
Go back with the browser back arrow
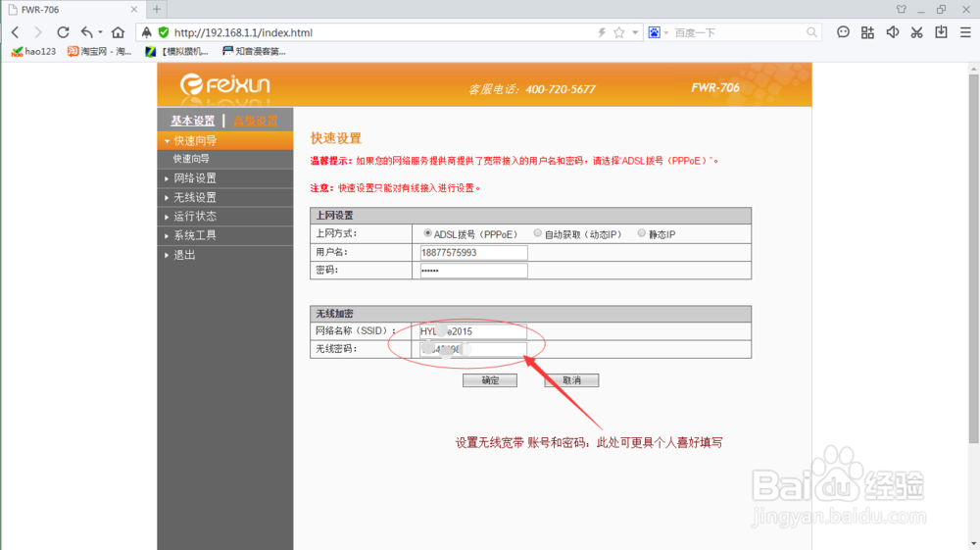coord(16,32)
